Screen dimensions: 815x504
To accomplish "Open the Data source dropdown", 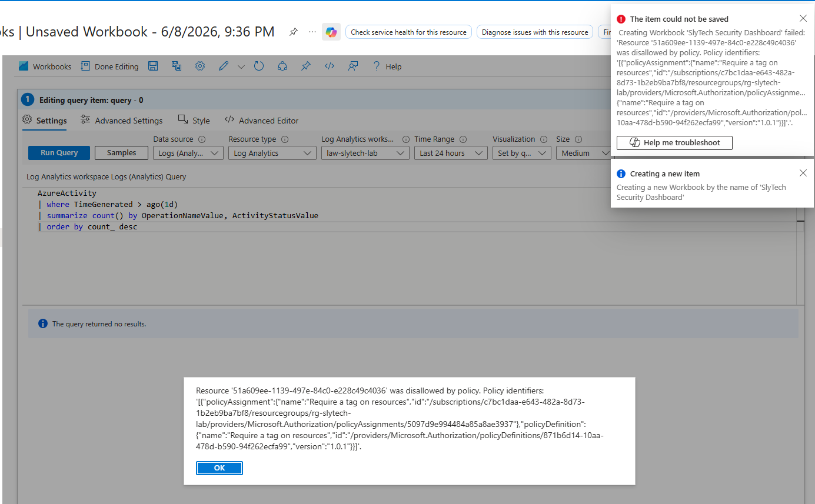I will tap(188, 153).
